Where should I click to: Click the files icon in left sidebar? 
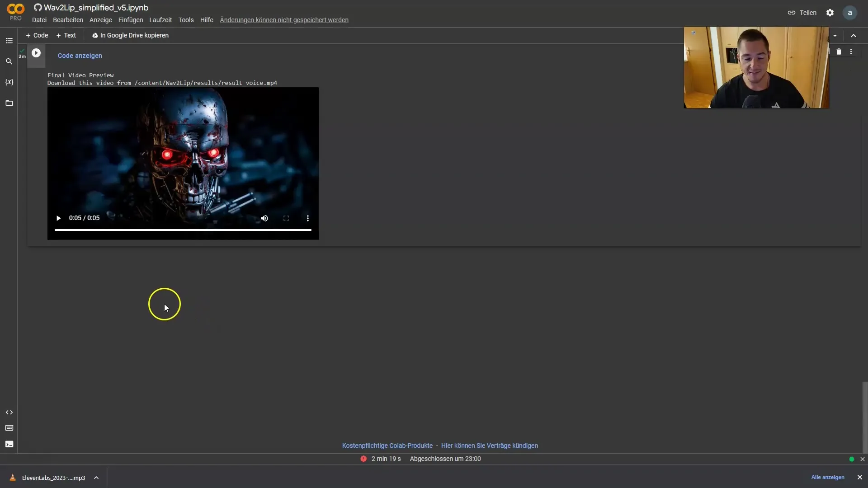click(9, 103)
